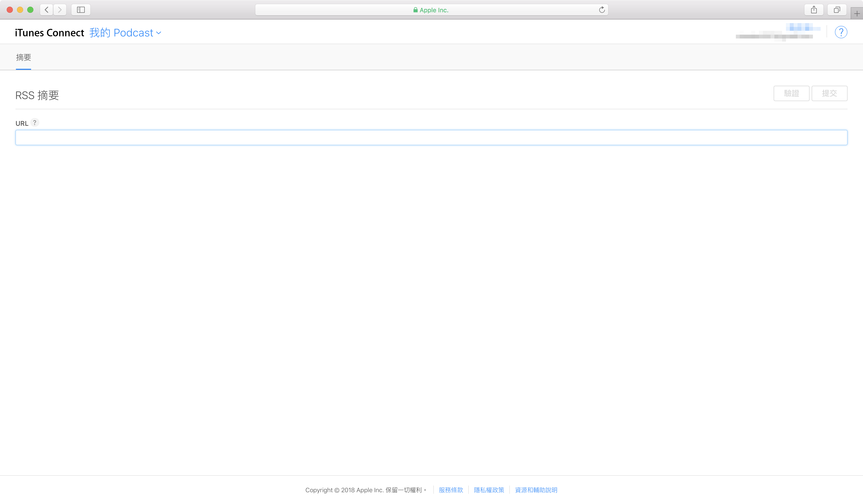Click the Safari back arrow
Screen dimensions: 863x504
click(x=46, y=10)
